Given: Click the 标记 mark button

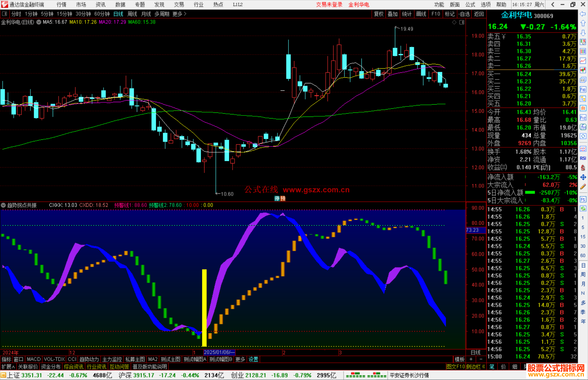Looking at the screenshot, I should click(450, 14).
